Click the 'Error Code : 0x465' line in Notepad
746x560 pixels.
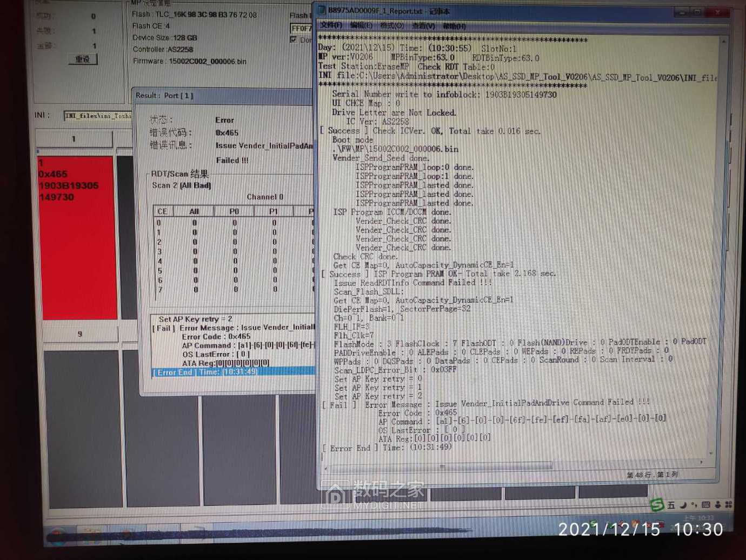pyautogui.click(x=418, y=413)
